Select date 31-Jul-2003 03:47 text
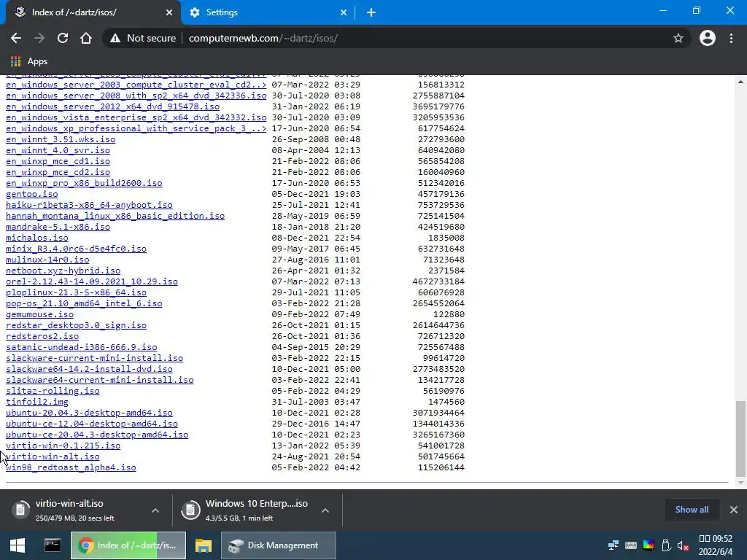This screenshot has width=747, height=560. coord(316,402)
